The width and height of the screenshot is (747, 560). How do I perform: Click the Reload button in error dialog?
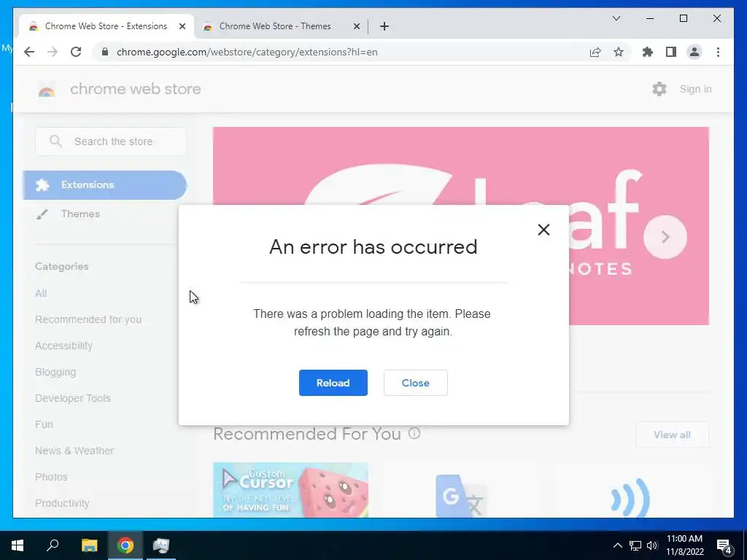tap(333, 383)
